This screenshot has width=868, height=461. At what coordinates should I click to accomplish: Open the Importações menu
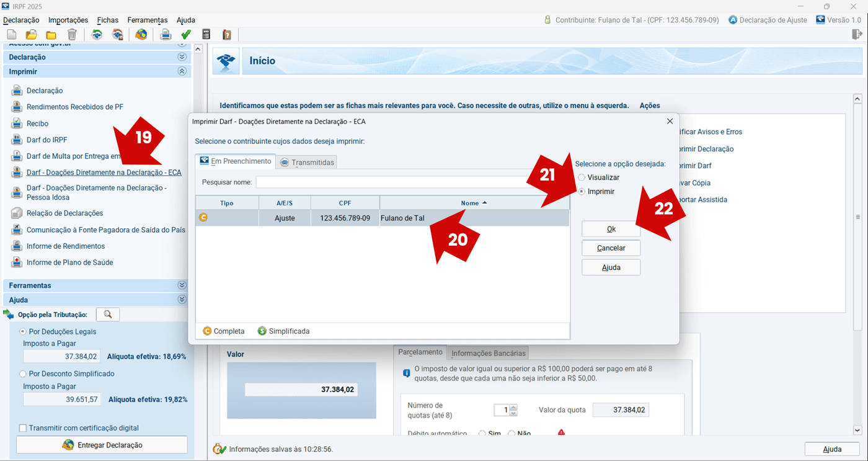(68, 20)
